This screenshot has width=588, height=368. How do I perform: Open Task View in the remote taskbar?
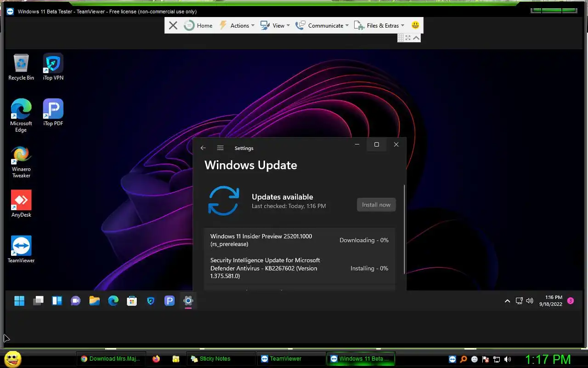38,301
